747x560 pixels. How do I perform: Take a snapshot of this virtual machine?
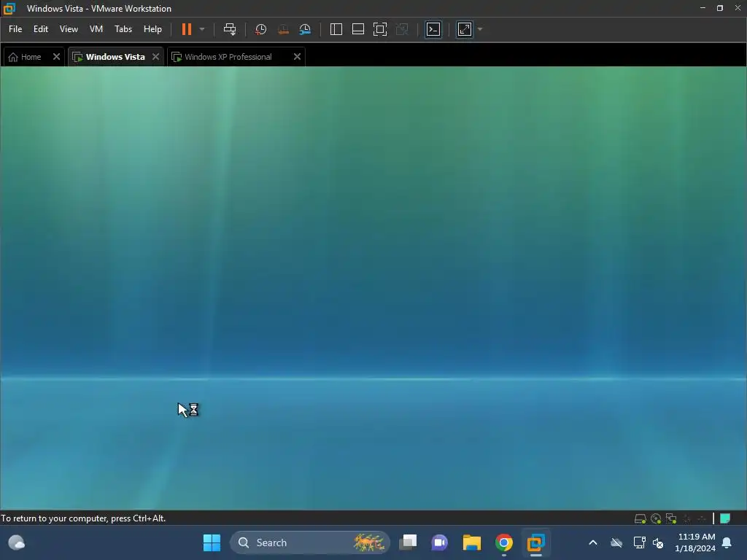[260, 29]
